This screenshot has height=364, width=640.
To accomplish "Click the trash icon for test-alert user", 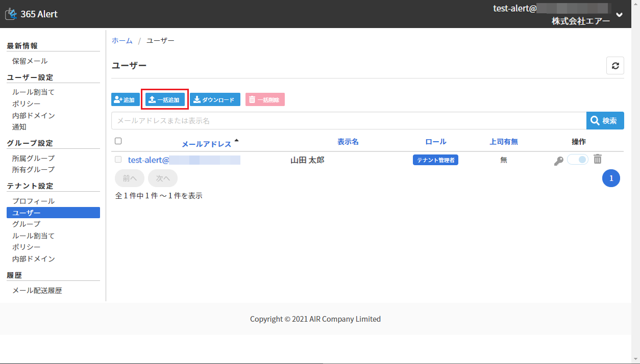I will point(598,160).
